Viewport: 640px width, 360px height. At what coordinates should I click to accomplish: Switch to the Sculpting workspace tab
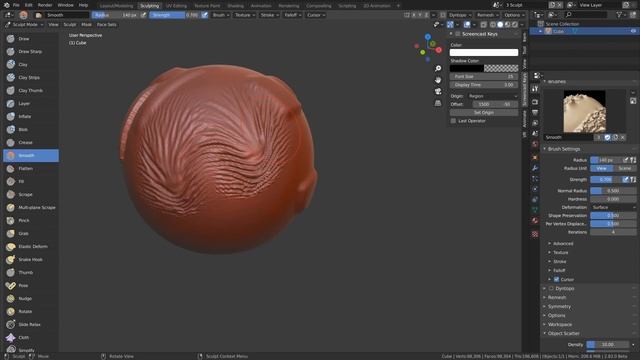pyautogui.click(x=149, y=6)
